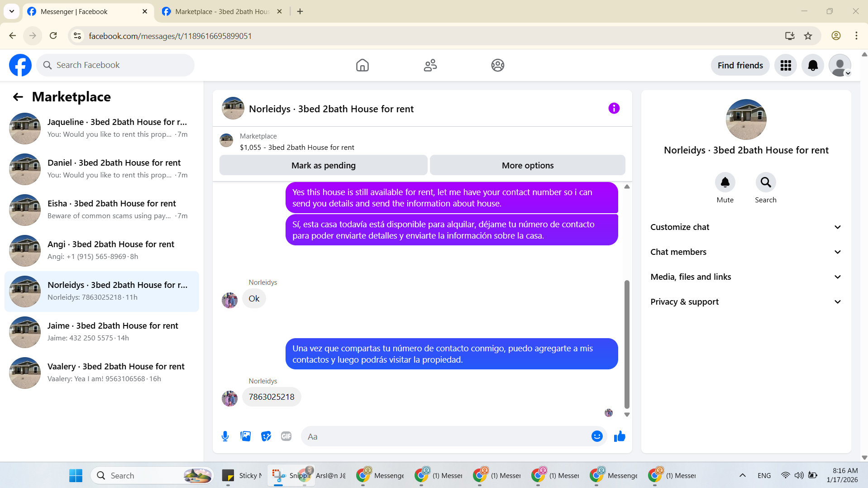
Task: Click chat scrollbar down arrow
Action: [627, 415]
